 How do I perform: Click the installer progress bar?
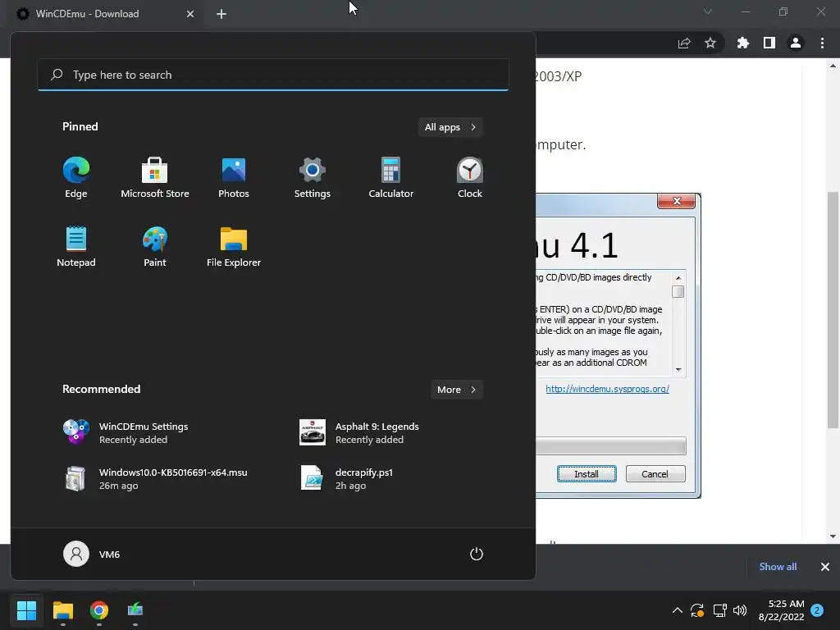tap(611, 445)
